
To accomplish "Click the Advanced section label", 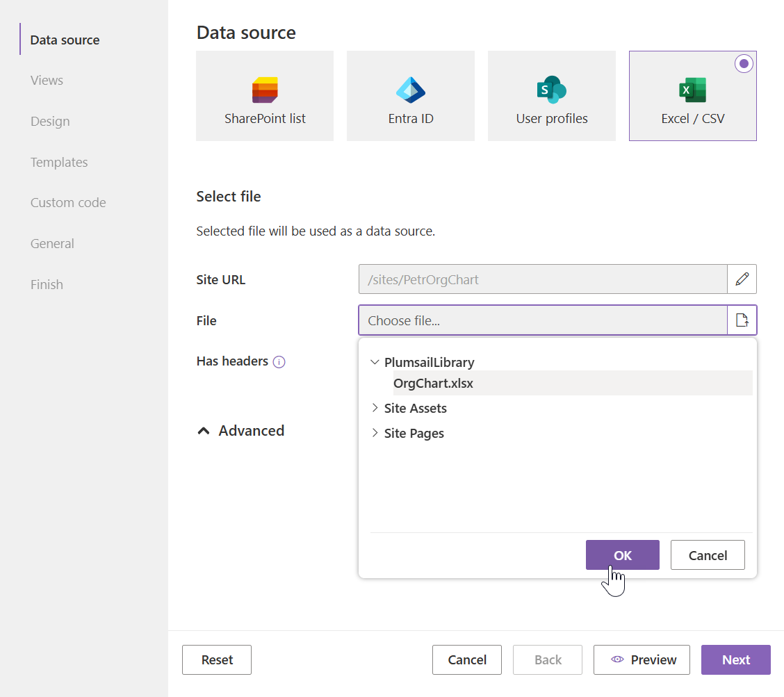I will pyautogui.click(x=251, y=431).
